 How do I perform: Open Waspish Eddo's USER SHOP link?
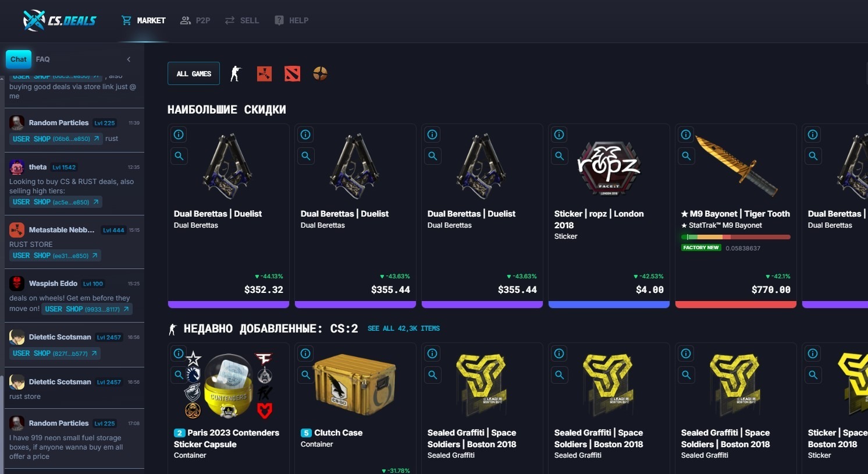(x=87, y=309)
